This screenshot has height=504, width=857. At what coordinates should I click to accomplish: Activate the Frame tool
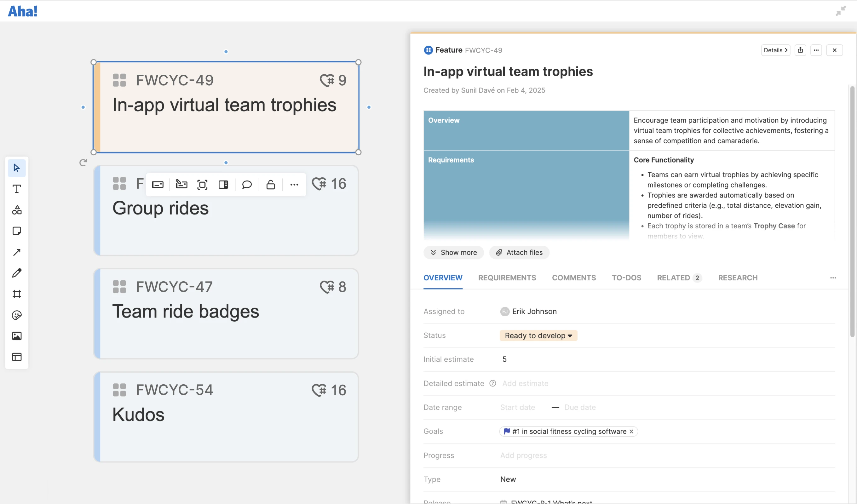(x=17, y=294)
